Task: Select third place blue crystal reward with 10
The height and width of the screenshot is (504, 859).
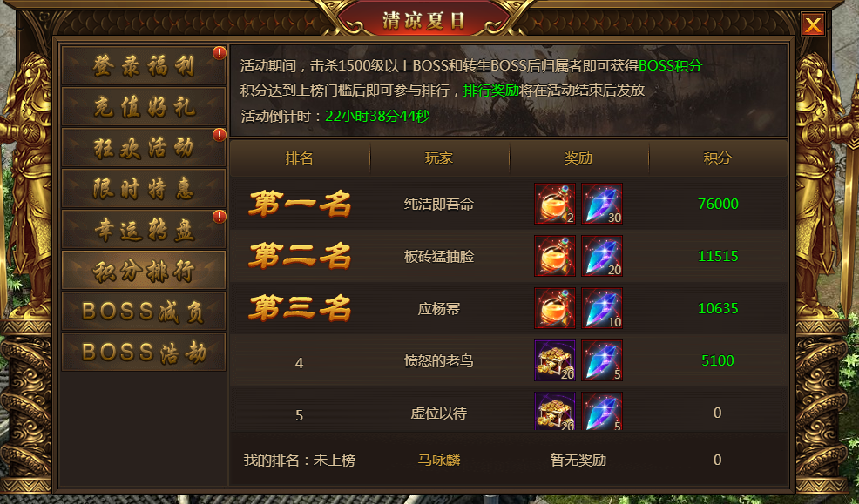Action: 601,308
